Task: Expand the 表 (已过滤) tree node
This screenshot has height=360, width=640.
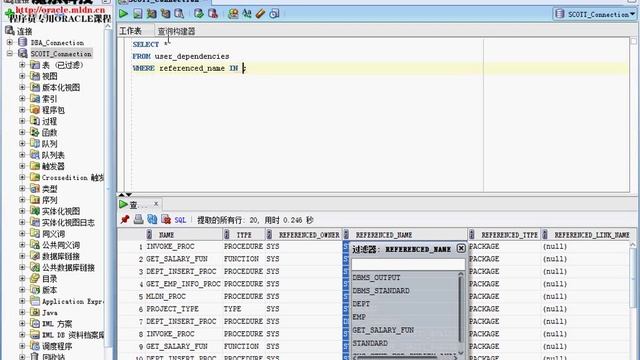Action: (22, 64)
